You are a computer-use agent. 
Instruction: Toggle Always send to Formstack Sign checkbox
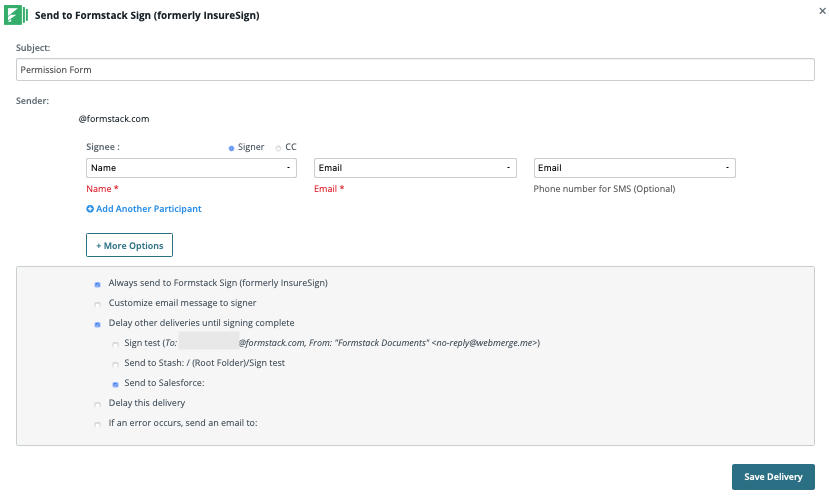pos(97,284)
